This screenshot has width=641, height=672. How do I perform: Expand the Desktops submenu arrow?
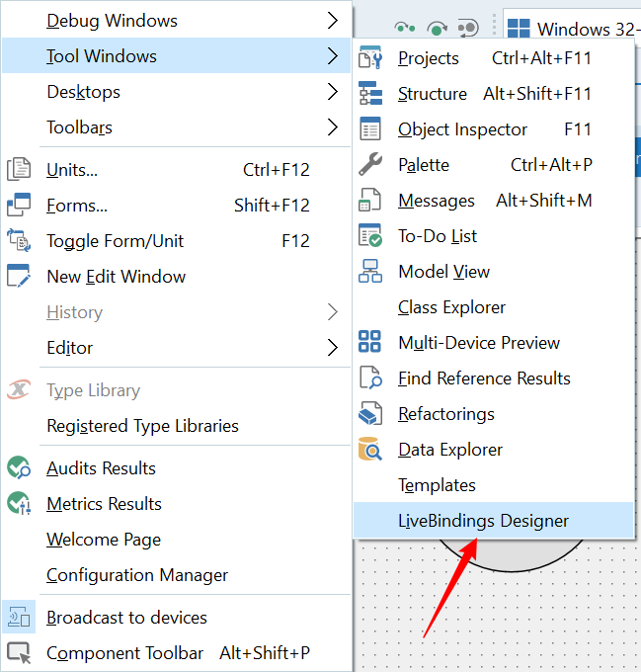pos(333,91)
